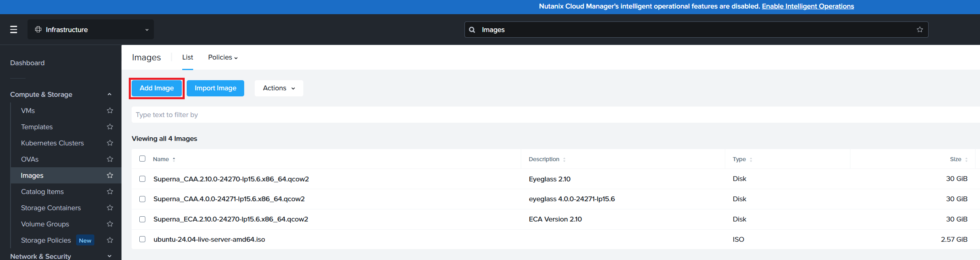
Task: Click the search magnifier icon
Action: pos(472,30)
